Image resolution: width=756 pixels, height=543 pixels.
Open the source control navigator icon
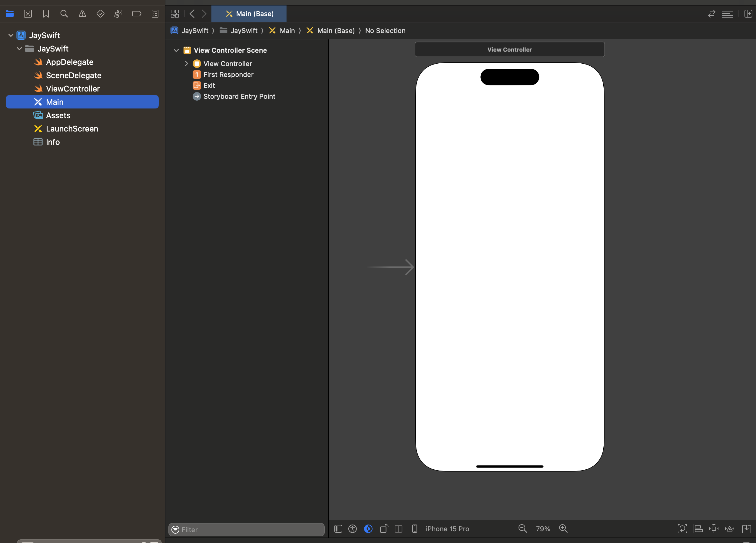click(28, 14)
